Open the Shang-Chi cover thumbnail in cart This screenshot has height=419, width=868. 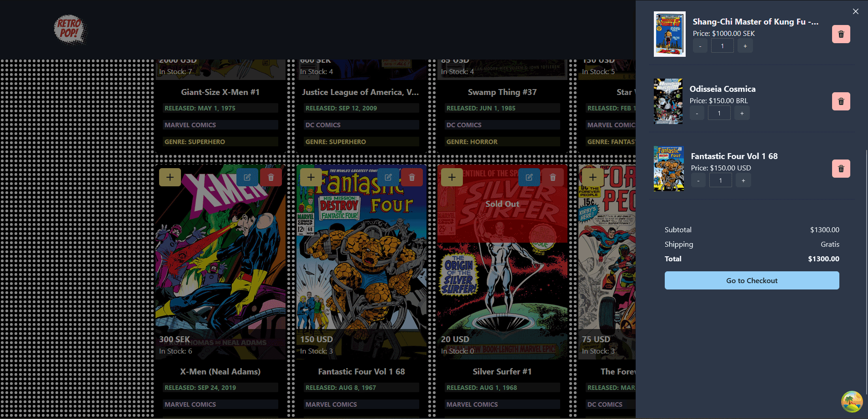(669, 34)
